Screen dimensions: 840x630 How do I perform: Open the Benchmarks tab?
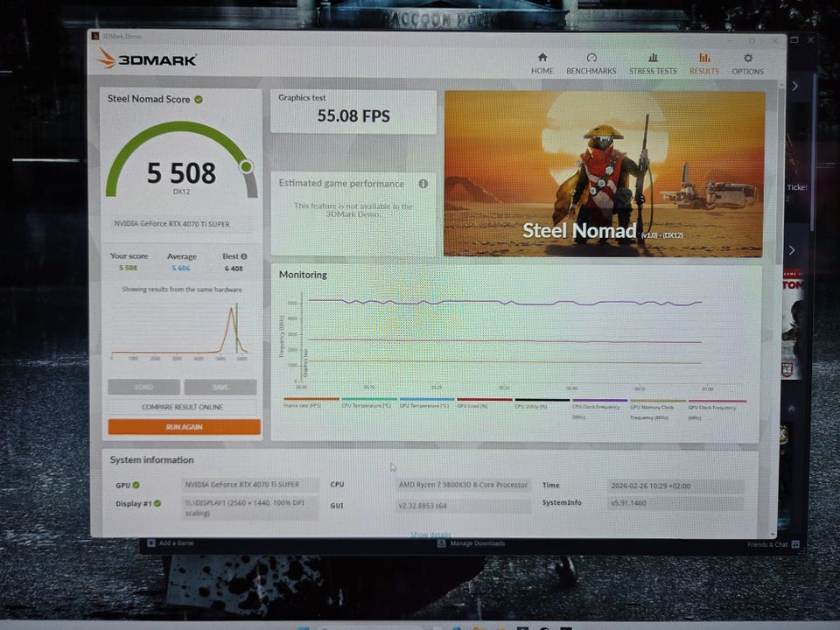pyautogui.click(x=591, y=64)
